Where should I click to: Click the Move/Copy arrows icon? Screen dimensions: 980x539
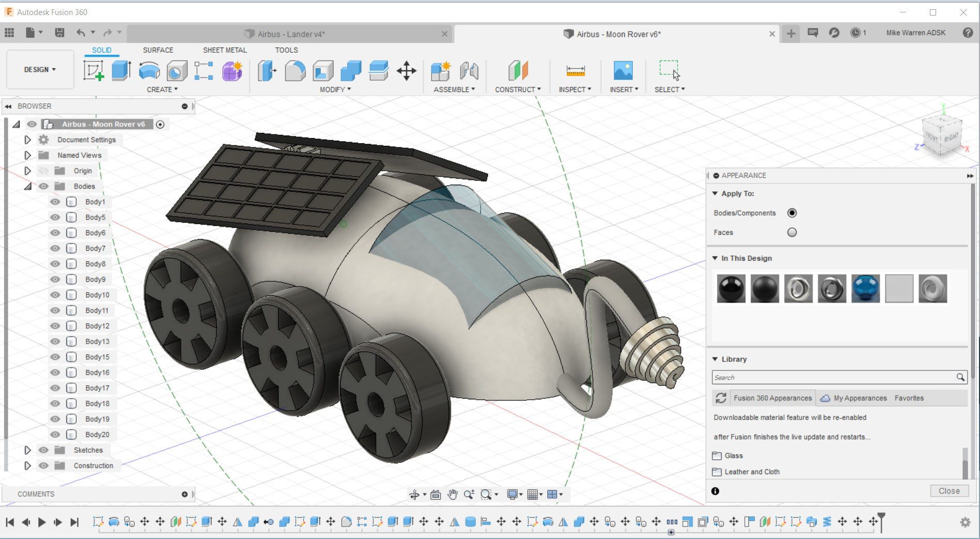point(406,71)
